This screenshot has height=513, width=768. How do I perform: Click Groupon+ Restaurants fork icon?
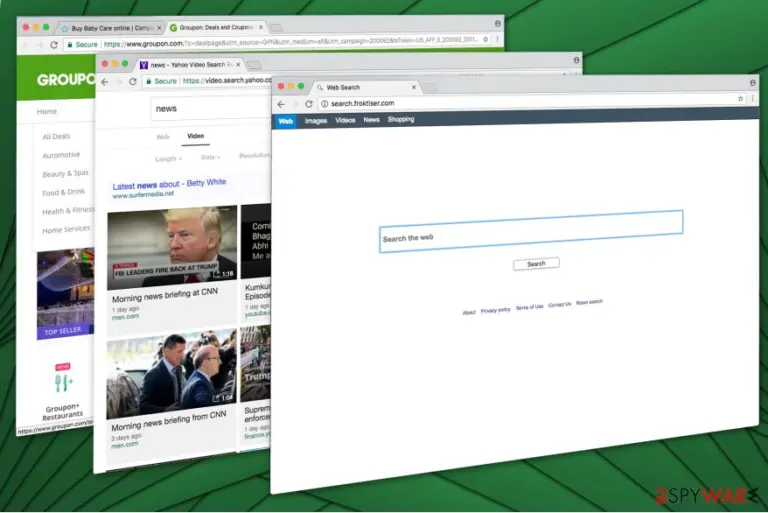click(x=63, y=381)
